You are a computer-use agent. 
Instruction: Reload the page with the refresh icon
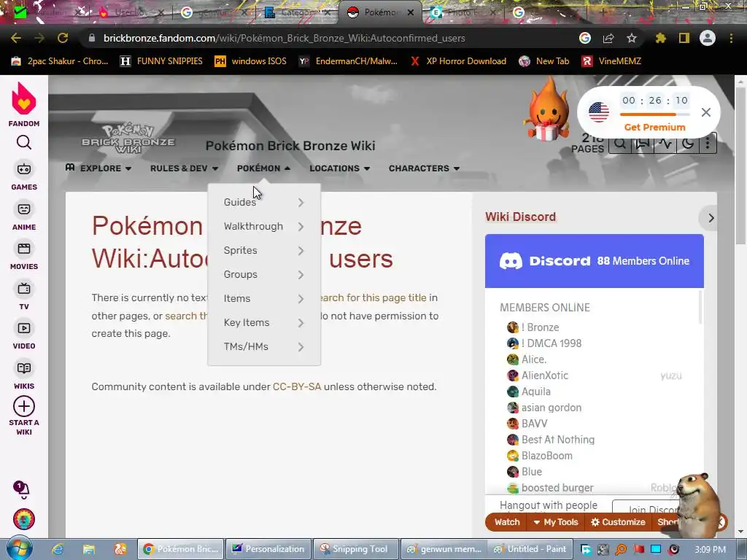pyautogui.click(x=63, y=38)
